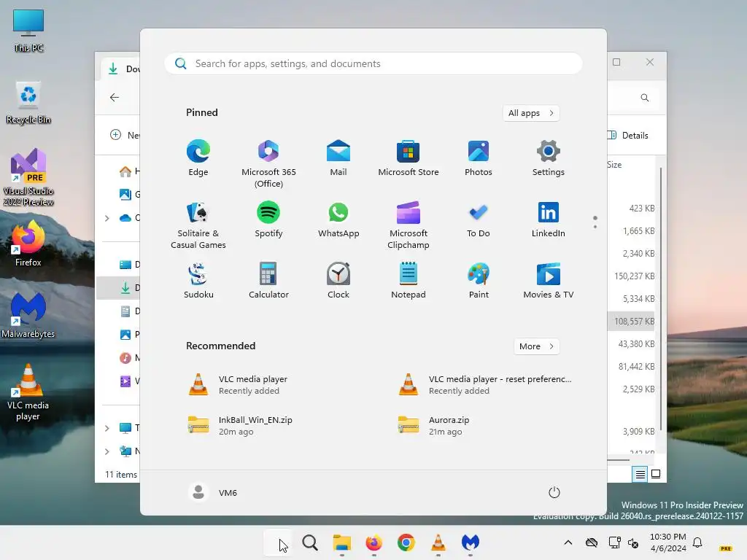This screenshot has width=747, height=560.
Task: Launch Microsoft 365 (Office) app
Action: point(268,163)
